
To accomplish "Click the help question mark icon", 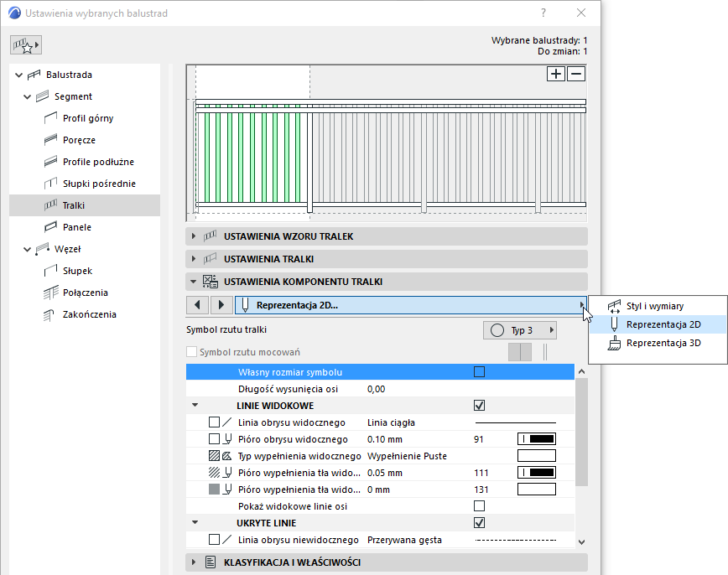I will click(x=543, y=13).
